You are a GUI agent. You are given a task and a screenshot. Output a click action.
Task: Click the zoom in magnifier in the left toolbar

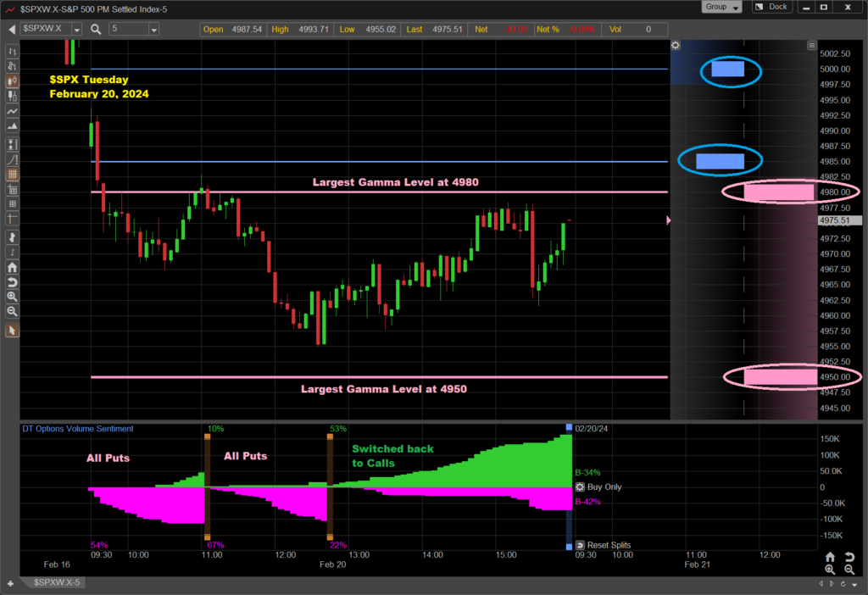coord(12,297)
